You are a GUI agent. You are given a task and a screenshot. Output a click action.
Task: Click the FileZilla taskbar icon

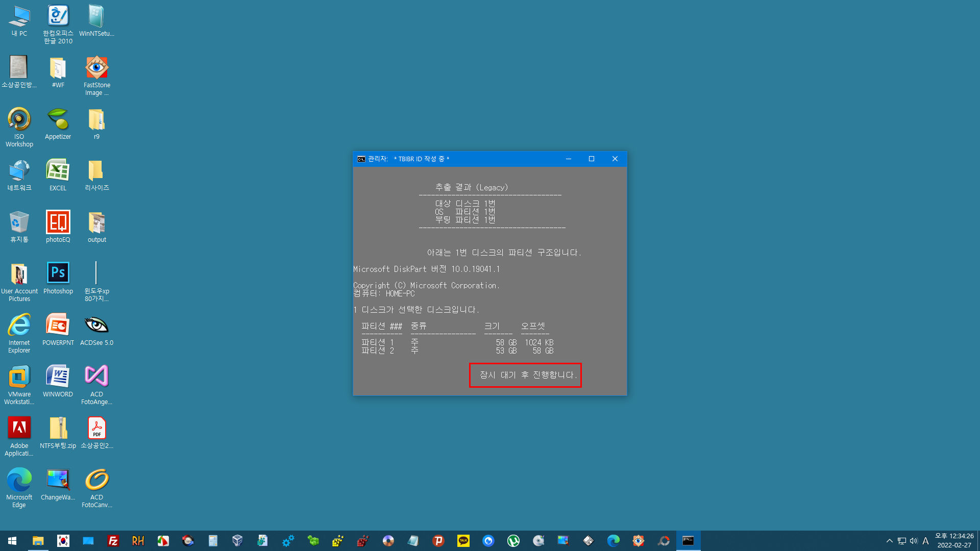click(113, 541)
